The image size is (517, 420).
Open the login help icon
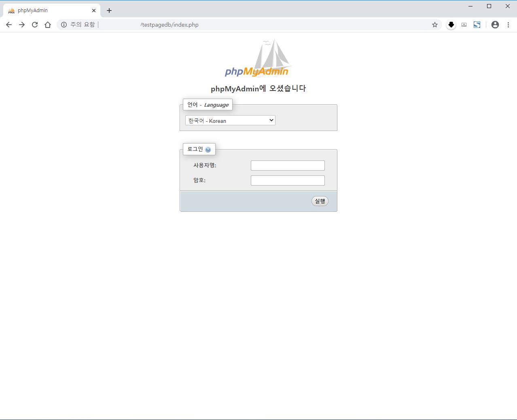tap(208, 150)
